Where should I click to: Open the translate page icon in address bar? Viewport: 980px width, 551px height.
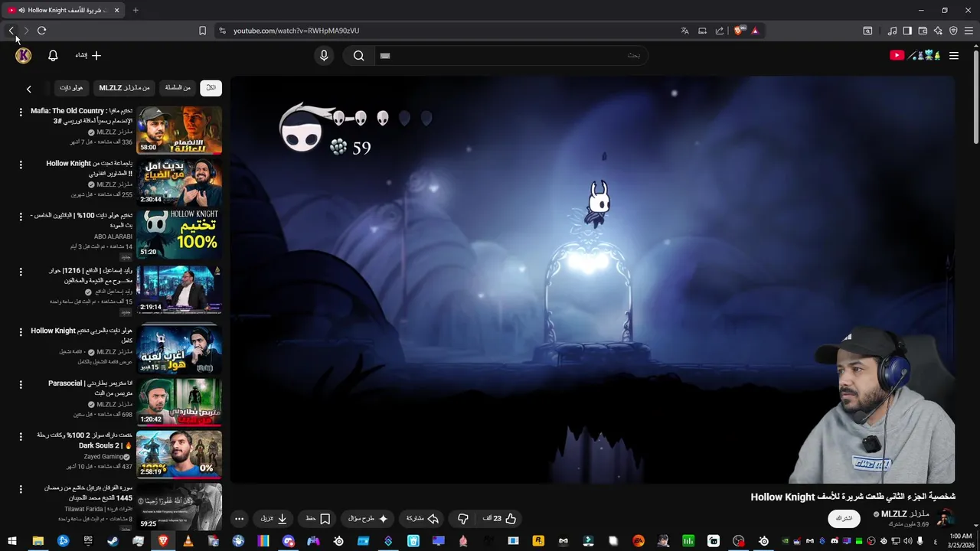(684, 31)
